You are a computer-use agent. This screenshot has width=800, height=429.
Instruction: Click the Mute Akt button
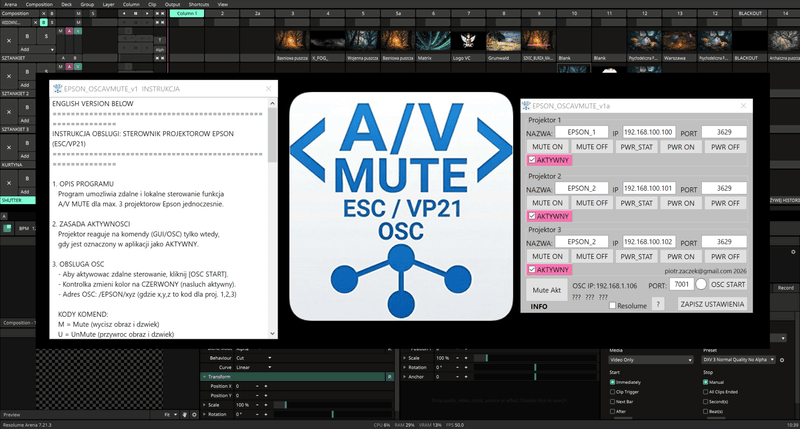546,290
